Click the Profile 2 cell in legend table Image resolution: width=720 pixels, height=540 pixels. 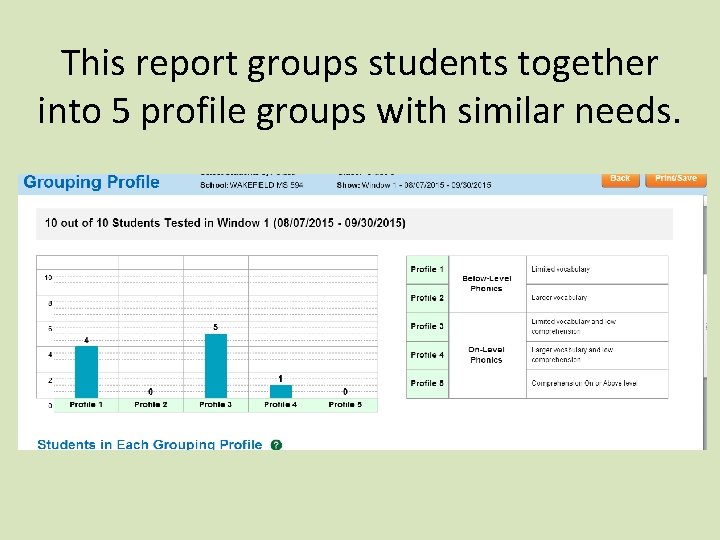click(x=427, y=298)
